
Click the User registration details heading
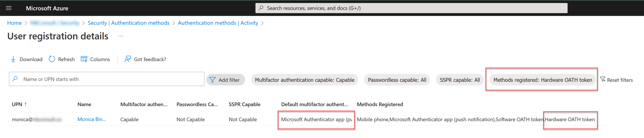[58, 36]
